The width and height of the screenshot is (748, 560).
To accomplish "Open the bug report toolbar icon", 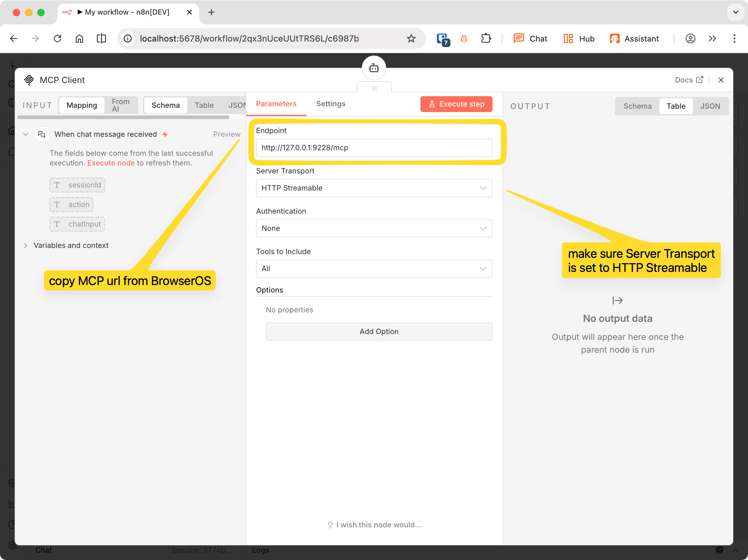I will tap(464, 38).
